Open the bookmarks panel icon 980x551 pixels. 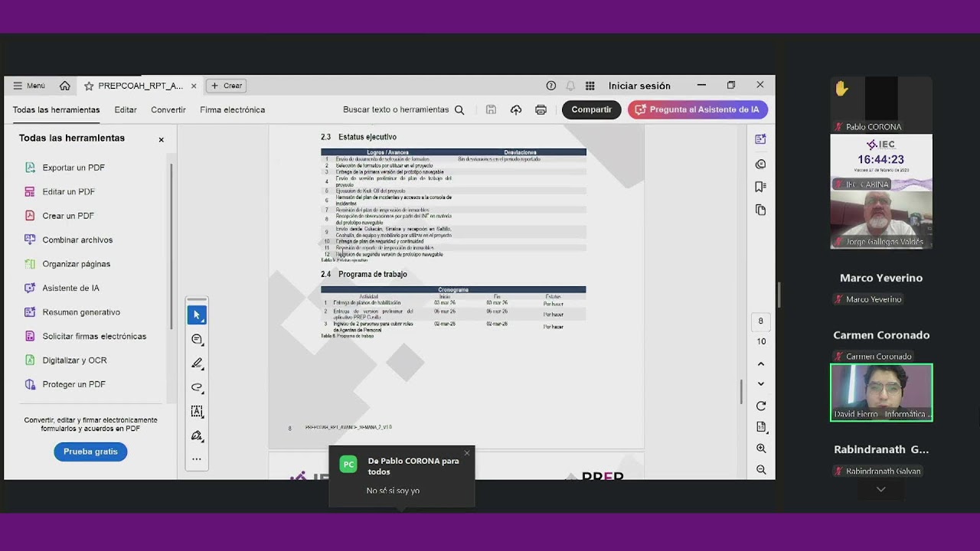tap(760, 187)
